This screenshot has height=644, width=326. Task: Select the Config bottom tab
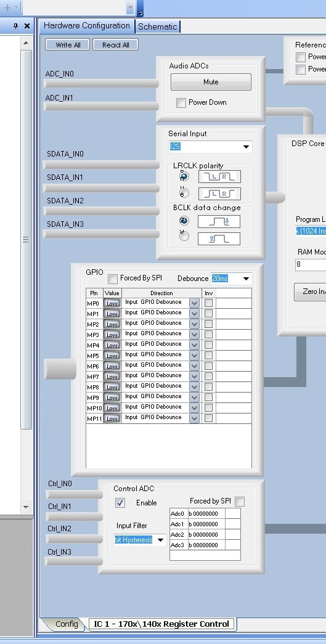pos(66,624)
